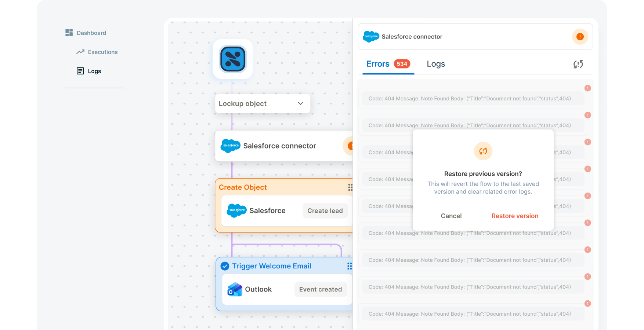Click the Outlook label in email step
Image resolution: width=644 pixels, height=330 pixels.
click(258, 289)
